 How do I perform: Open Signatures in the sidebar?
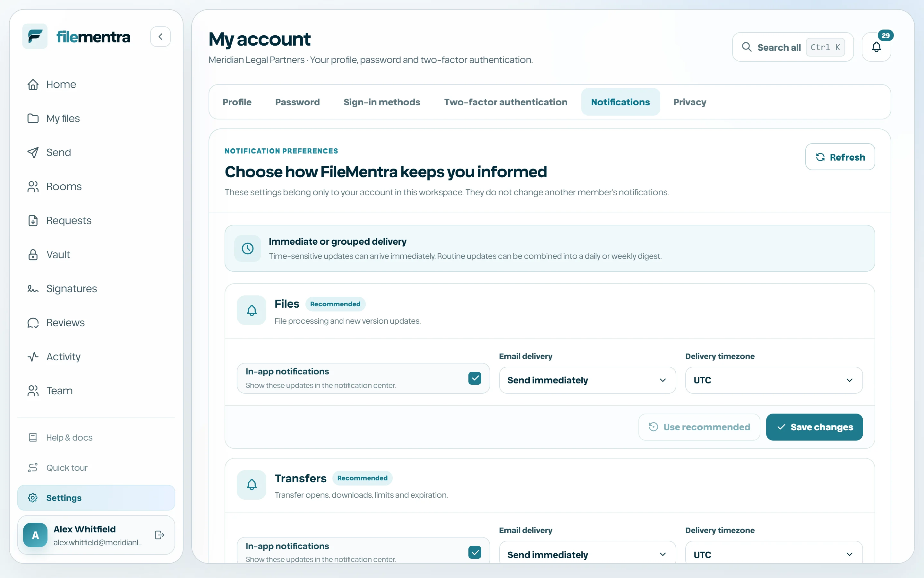pyautogui.click(x=96, y=289)
